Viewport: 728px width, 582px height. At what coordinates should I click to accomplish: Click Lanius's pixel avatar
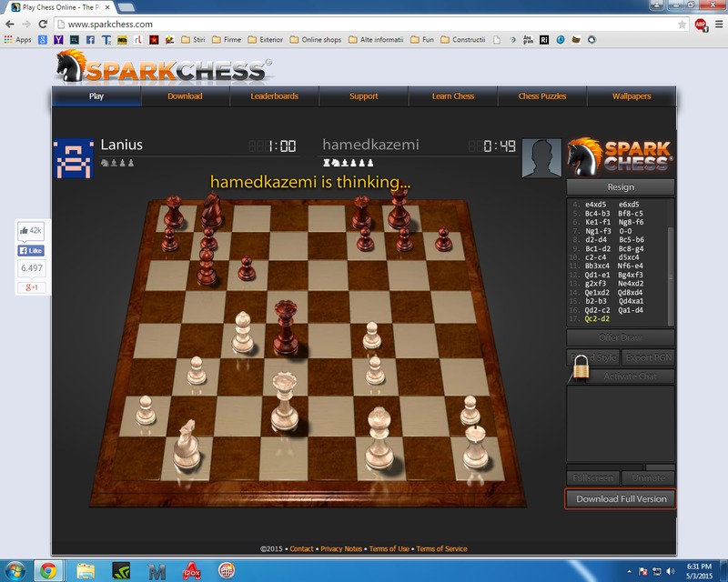[x=74, y=158]
